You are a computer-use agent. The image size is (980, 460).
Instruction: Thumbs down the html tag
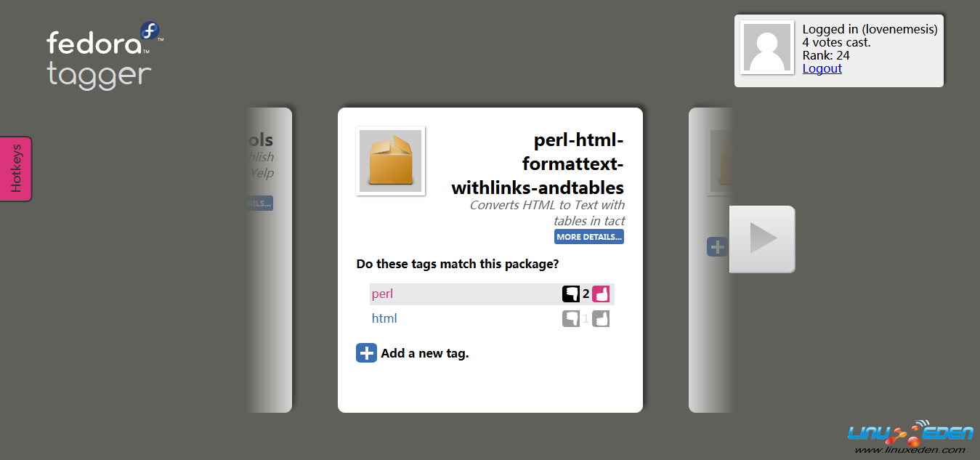click(571, 318)
